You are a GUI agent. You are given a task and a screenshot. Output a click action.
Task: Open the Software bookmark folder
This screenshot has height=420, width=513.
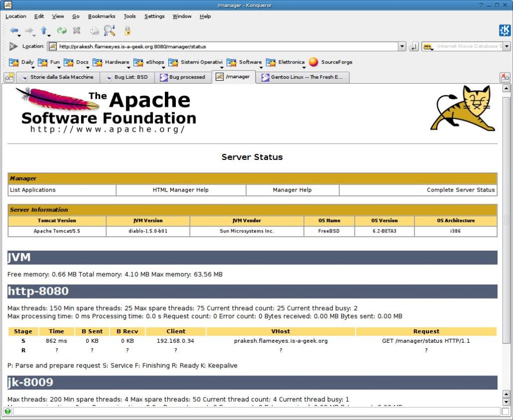(244, 62)
